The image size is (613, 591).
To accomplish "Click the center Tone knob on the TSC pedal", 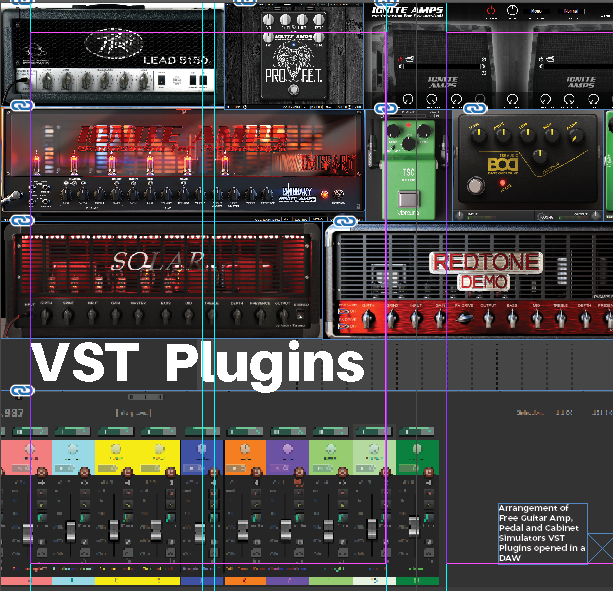I will [409, 143].
